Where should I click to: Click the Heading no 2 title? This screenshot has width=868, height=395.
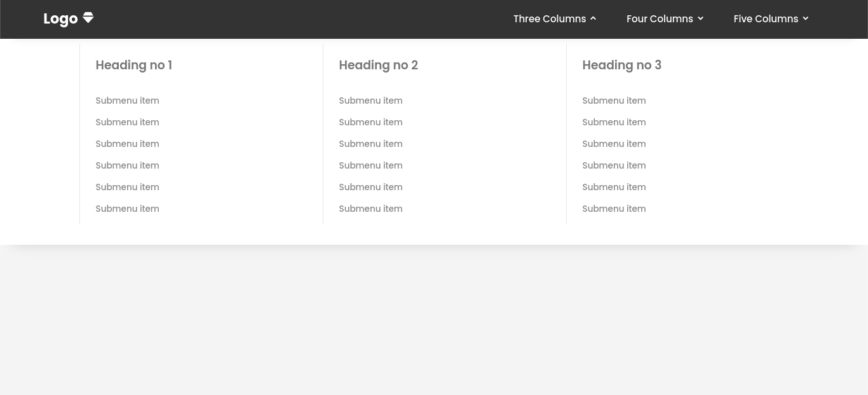[x=378, y=65]
